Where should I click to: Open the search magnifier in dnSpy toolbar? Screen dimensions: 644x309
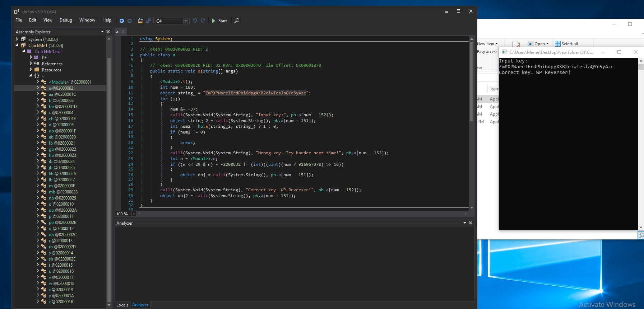(x=237, y=21)
